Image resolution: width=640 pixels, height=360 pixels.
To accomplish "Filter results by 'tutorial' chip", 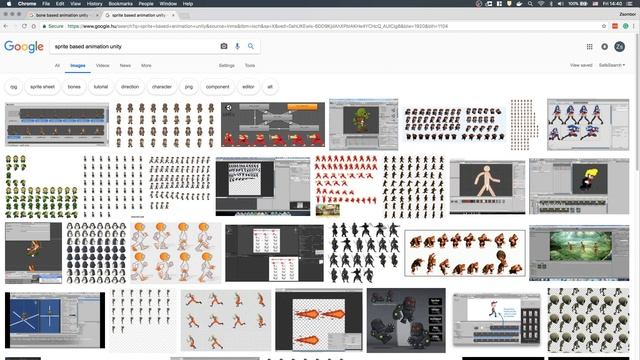I will click(101, 87).
